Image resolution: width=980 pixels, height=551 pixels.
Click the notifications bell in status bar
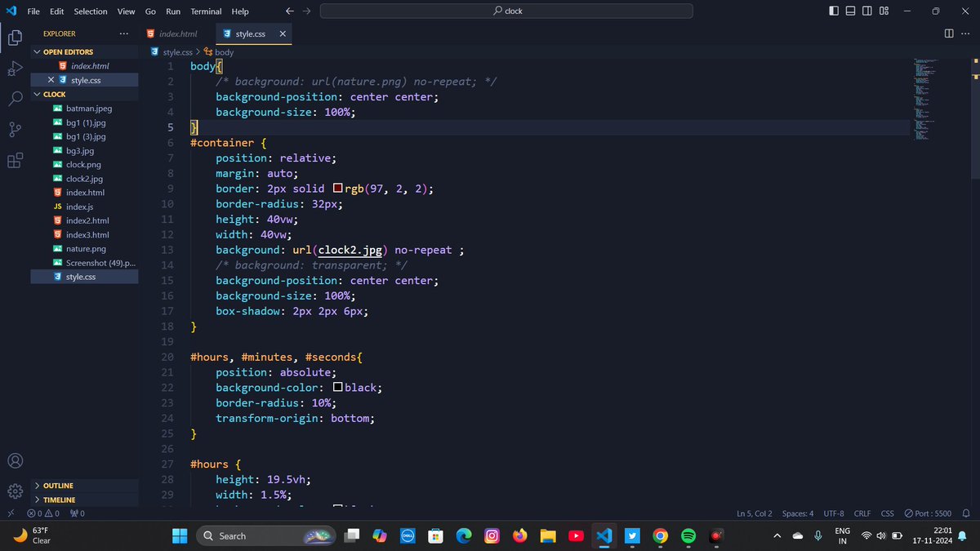click(x=966, y=513)
